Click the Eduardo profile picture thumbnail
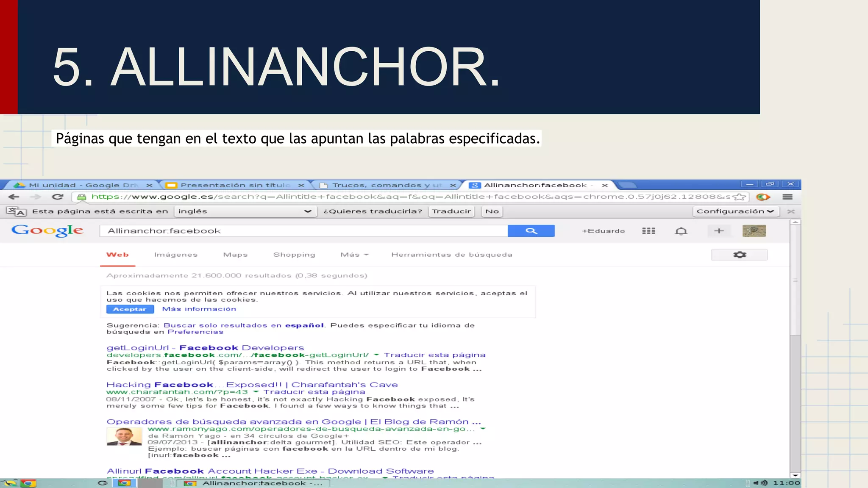This screenshot has width=868, height=488. click(754, 231)
